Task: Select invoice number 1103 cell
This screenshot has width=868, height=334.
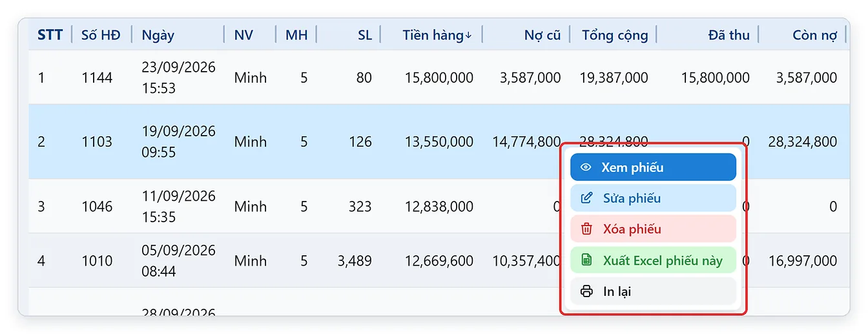Action: pyautogui.click(x=97, y=141)
